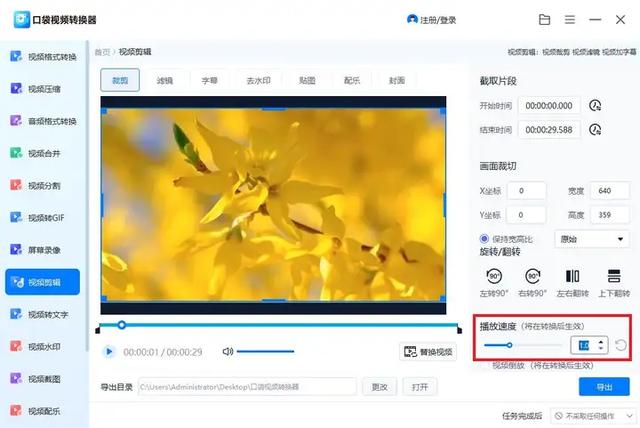Viewport: 640px width, 428px height.
Task: Adjust the 播放速度 slider handle
Action: click(509, 345)
